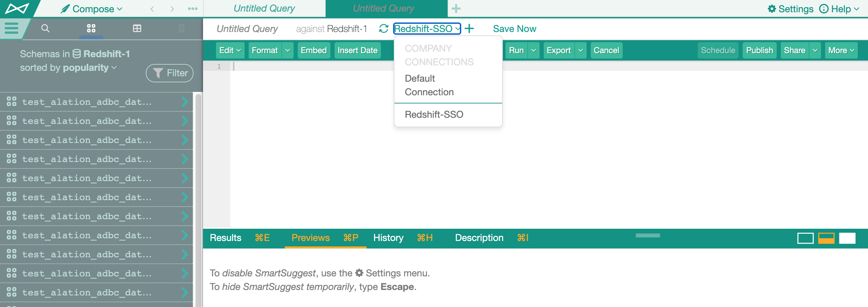The image size is (868, 307).
Task: Click the Alation logo icon
Action: [x=17, y=9]
